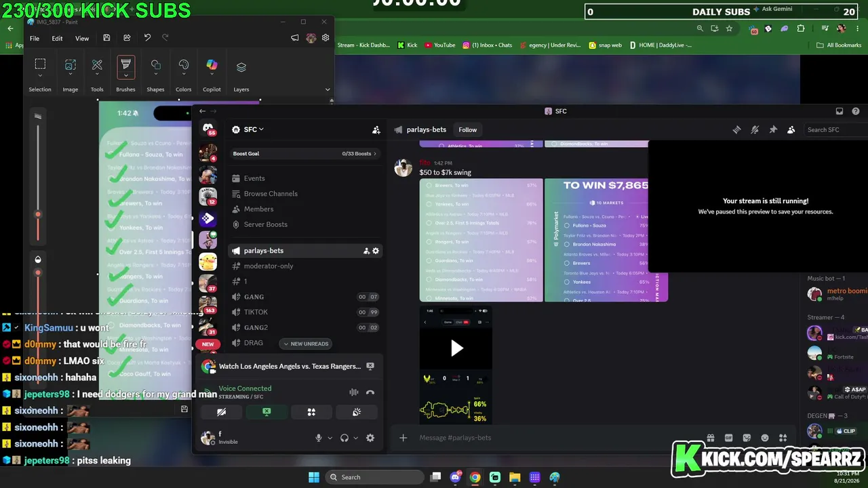868x488 pixels.
Task: Open the Kick bookmark in Chrome
Action: point(407,45)
